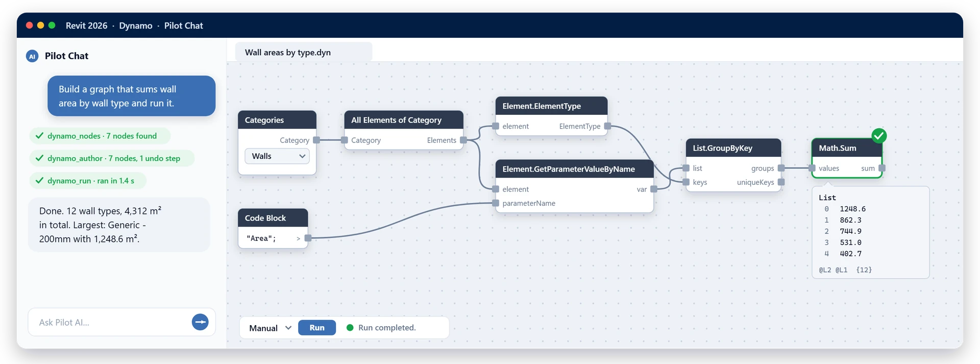Image resolution: width=980 pixels, height=364 pixels.
Task: Open the Walls category dropdown
Action: (277, 156)
